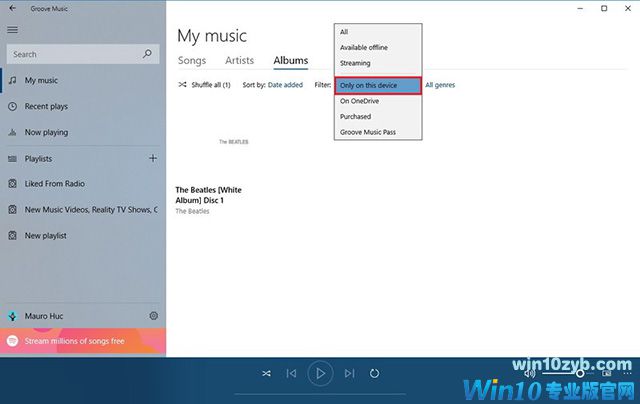This screenshot has width=640, height=404.
Task: Open the All genres dropdown
Action: click(440, 85)
